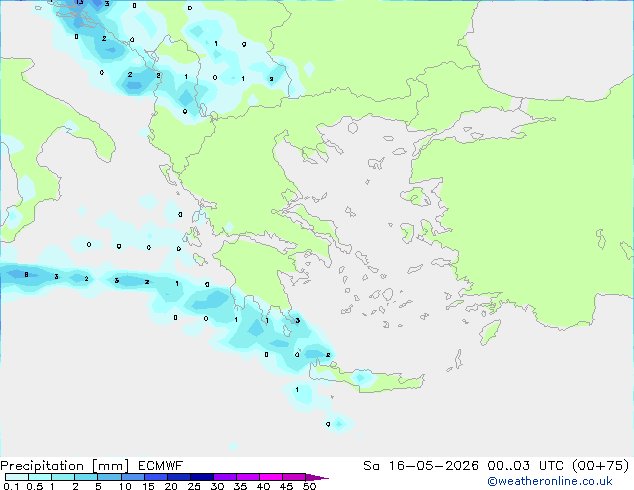Screen dimensions: 634x490
Task: Click the 45–50 mm legend color swatch
Action: pos(294,477)
